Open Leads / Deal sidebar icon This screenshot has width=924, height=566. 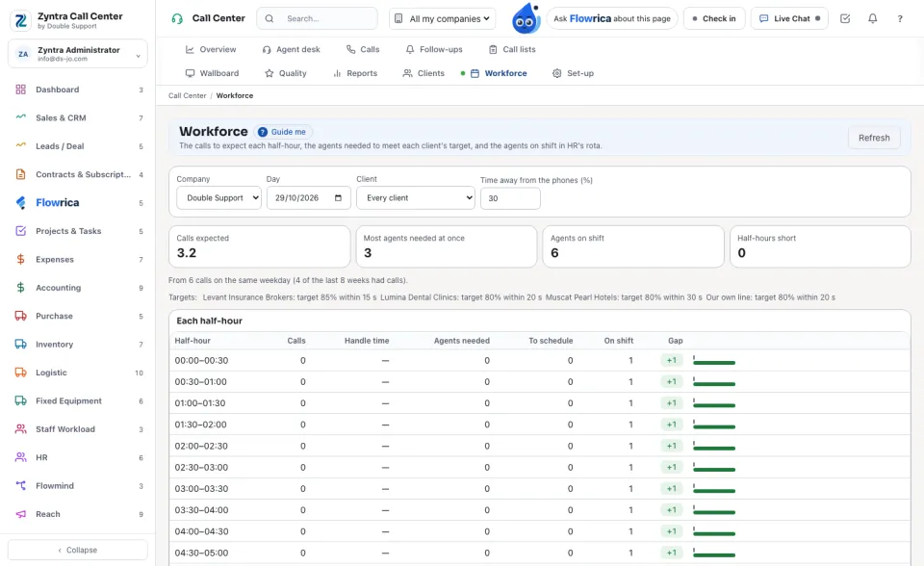20,146
